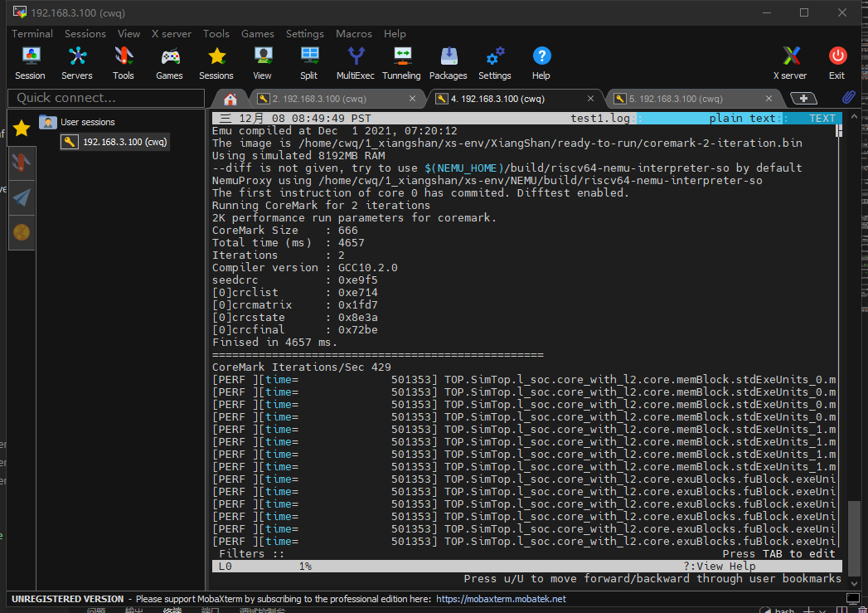The width and height of the screenshot is (868, 613).
Task: Close tab 5. 192.168.3.100 (cwq)
Action: pyautogui.click(x=769, y=99)
